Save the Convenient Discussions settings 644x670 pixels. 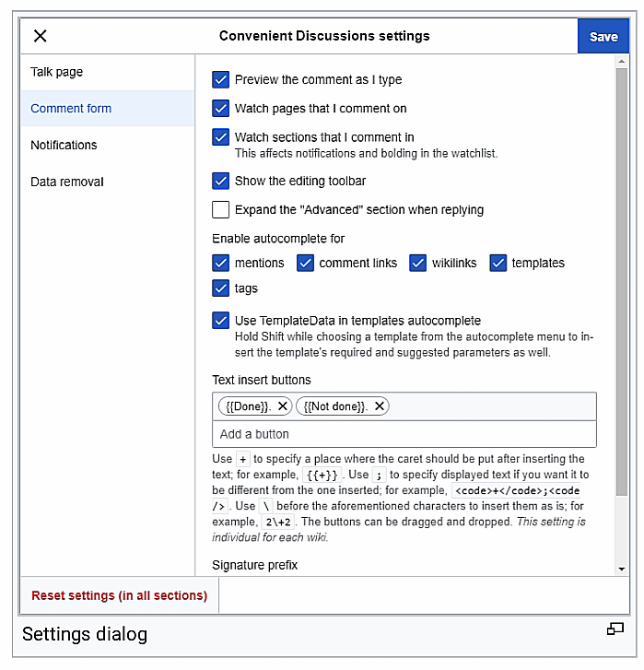tap(603, 36)
